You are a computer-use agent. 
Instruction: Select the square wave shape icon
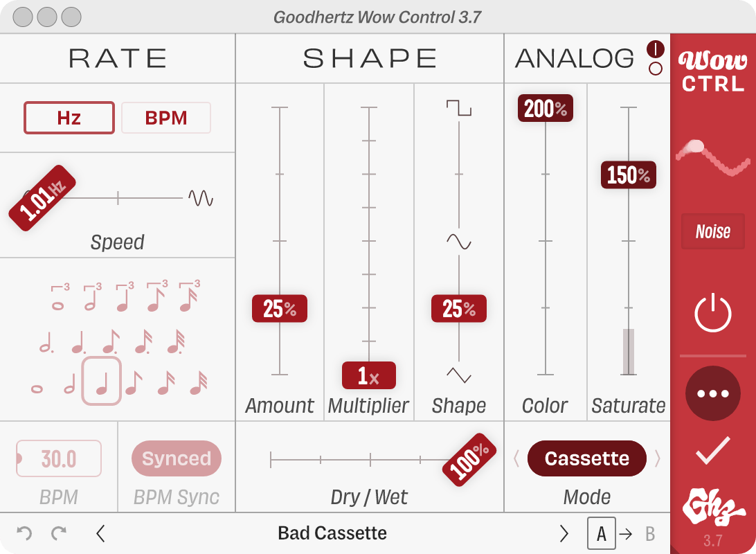pos(458,108)
